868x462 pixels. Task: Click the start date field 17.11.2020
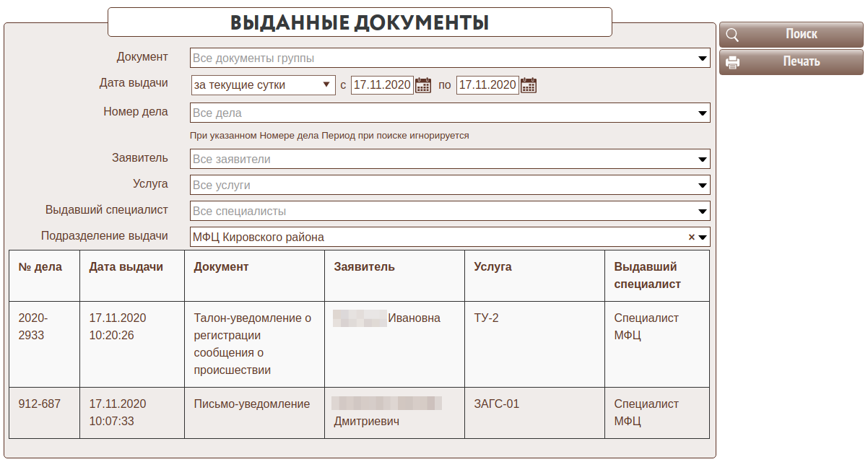coord(382,85)
